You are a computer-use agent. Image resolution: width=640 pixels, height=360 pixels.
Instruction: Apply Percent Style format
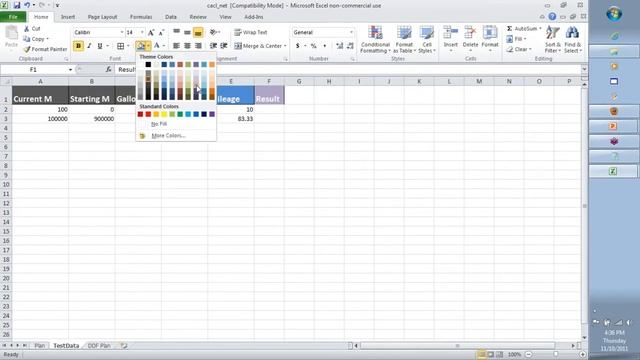(x=313, y=46)
